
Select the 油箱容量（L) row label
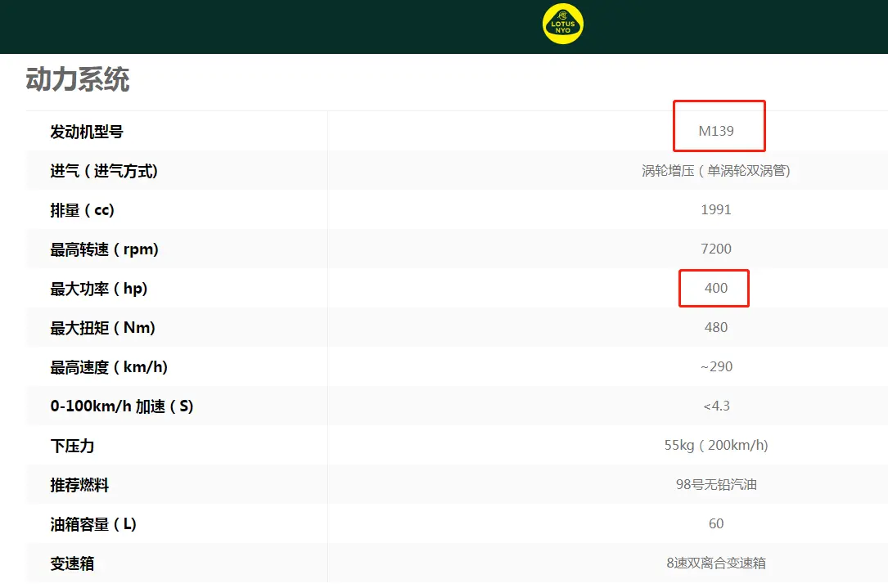[x=93, y=524]
